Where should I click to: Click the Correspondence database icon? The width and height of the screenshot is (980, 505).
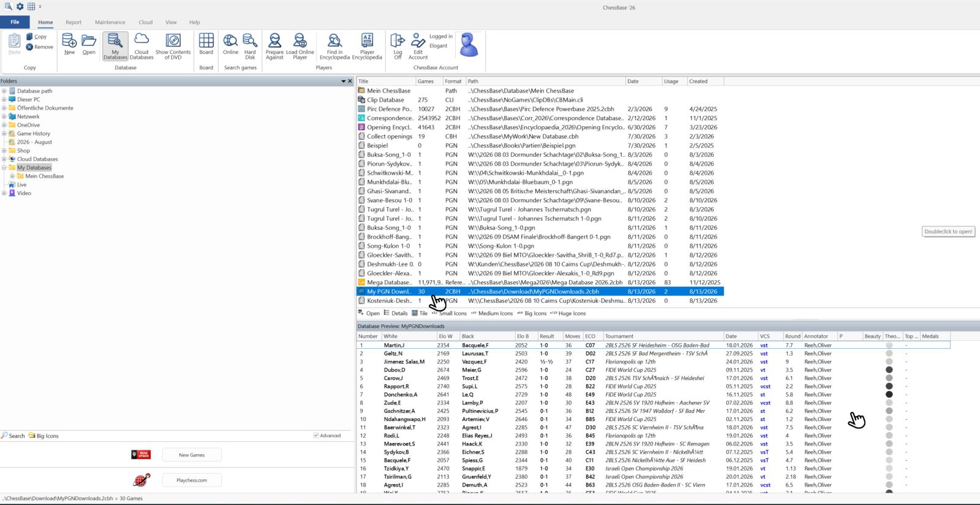[x=361, y=118]
